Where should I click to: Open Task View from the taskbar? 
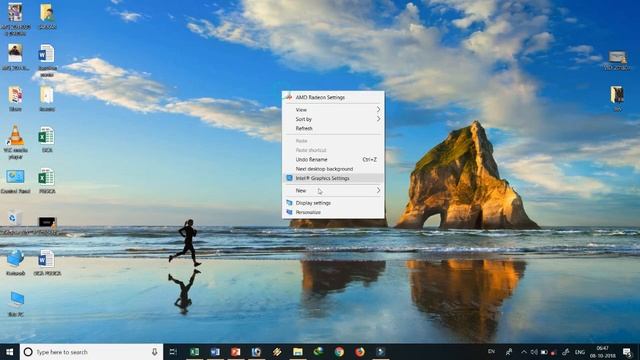[173, 352]
